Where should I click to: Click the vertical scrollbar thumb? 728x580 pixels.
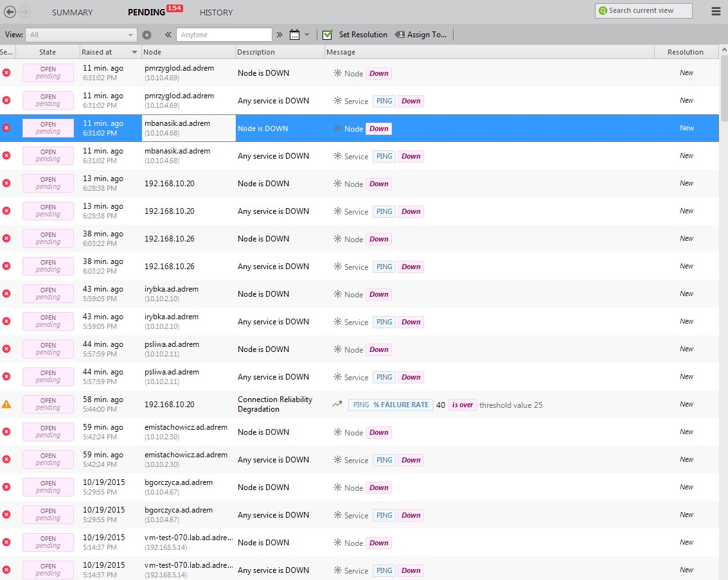click(724, 90)
